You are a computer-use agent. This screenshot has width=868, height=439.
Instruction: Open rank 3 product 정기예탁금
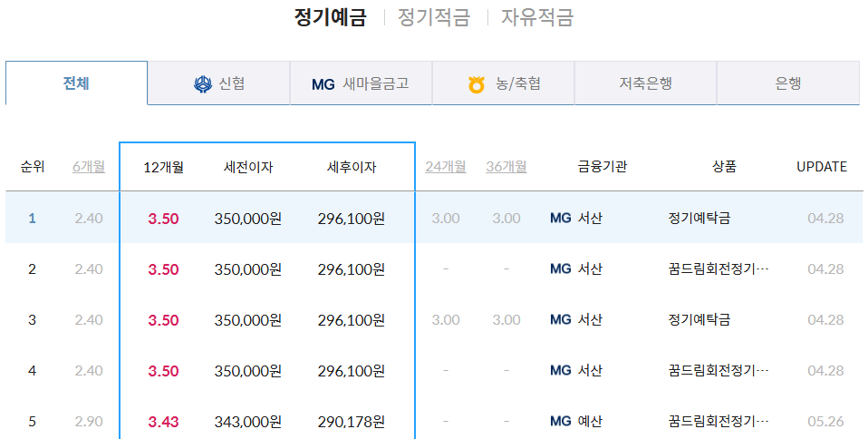click(x=699, y=320)
